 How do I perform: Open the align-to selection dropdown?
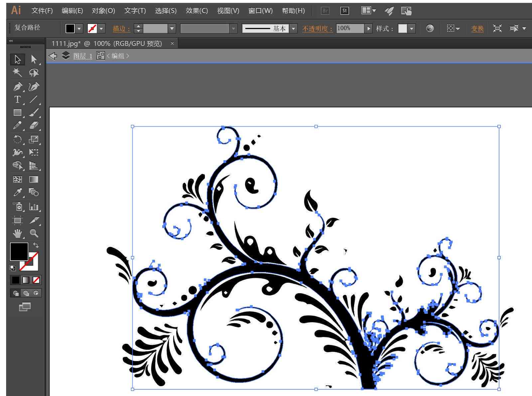point(454,28)
